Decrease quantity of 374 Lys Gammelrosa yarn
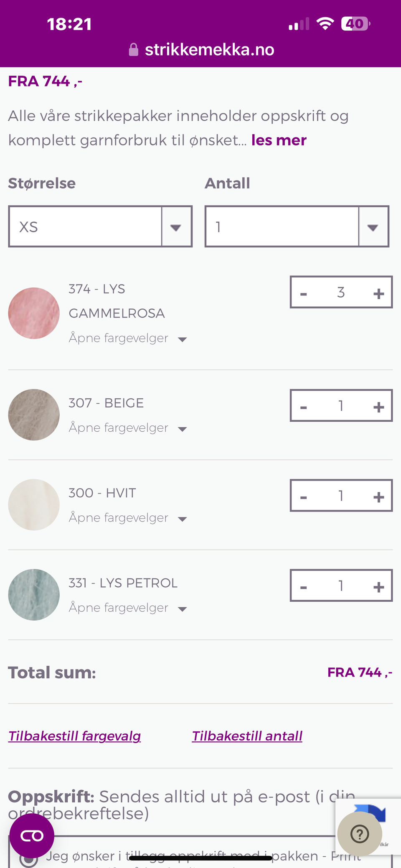Viewport: 401px width, 868px height. 304,293
